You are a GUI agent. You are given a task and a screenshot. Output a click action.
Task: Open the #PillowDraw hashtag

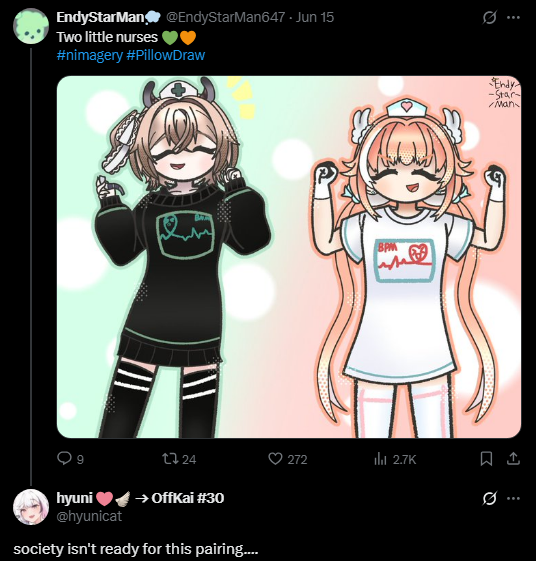[166, 55]
